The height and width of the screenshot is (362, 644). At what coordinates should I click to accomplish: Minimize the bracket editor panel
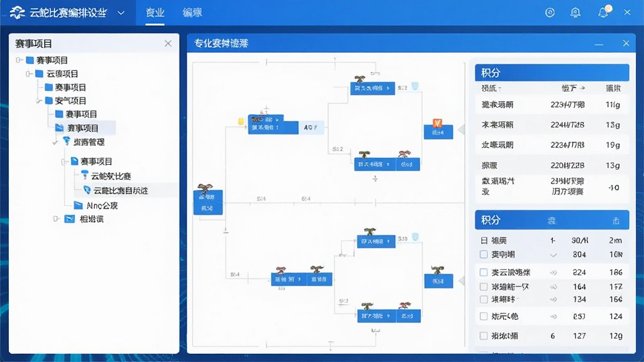point(599,44)
